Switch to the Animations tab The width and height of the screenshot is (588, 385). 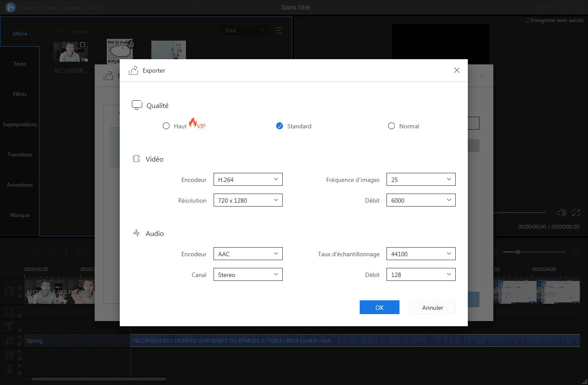(x=20, y=185)
